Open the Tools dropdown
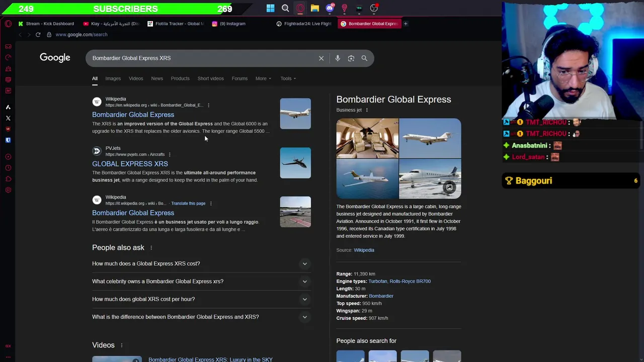The image size is (644, 362). coord(288,78)
